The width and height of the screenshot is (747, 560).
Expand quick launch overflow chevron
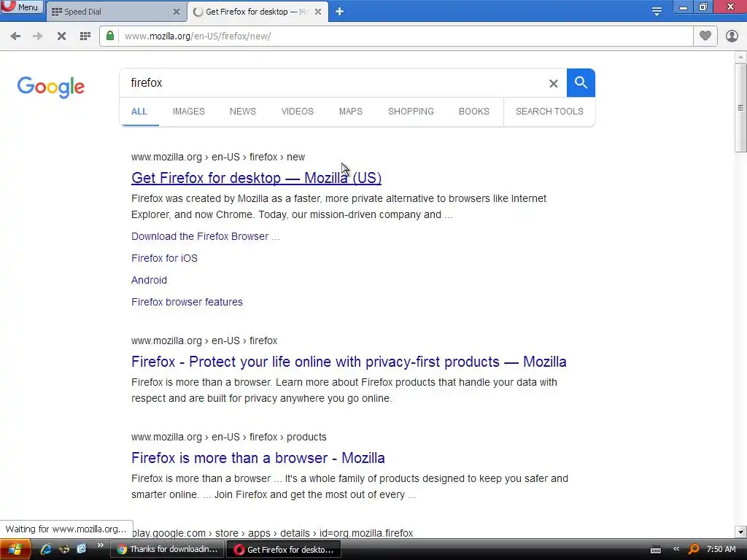(x=100, y=545)
